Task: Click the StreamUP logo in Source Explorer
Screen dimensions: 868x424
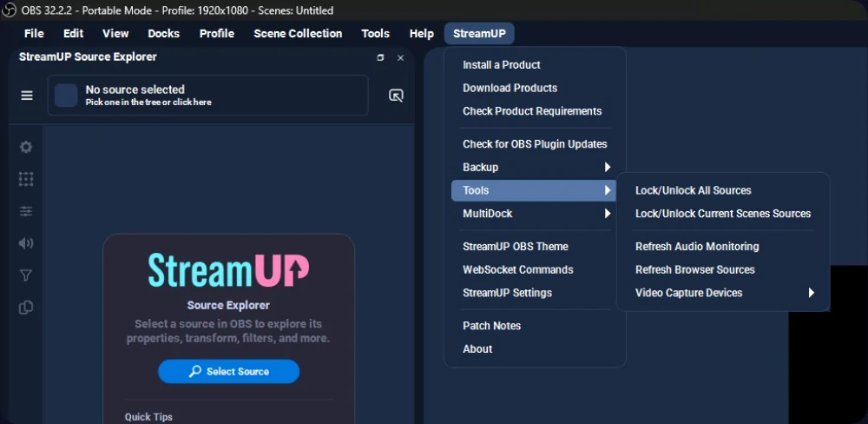Action: point(228,270)
